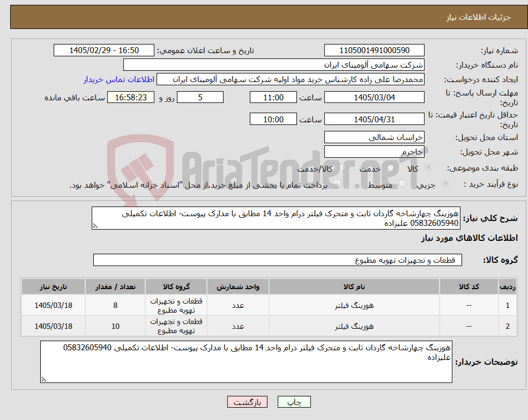Viewport: 528px width, 420px height.
Task: Click the need number field 1105001491000590
Action: [x=374, y=50]
